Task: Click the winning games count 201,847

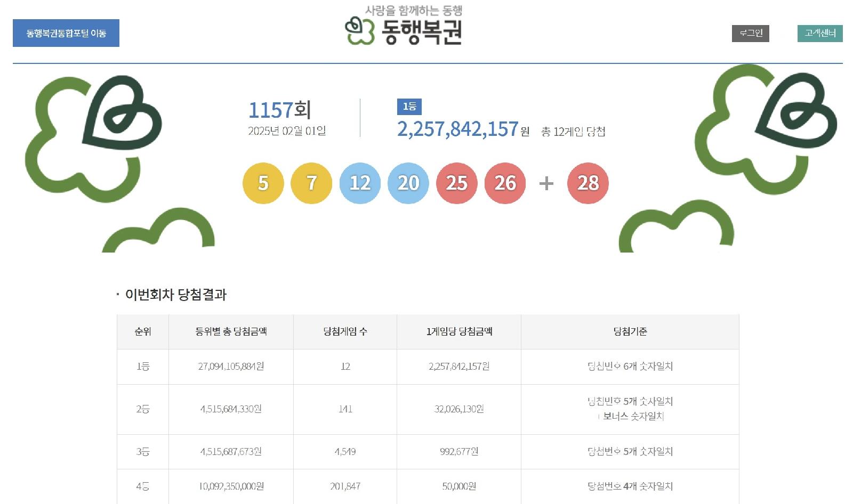Action: coord(345,486)
